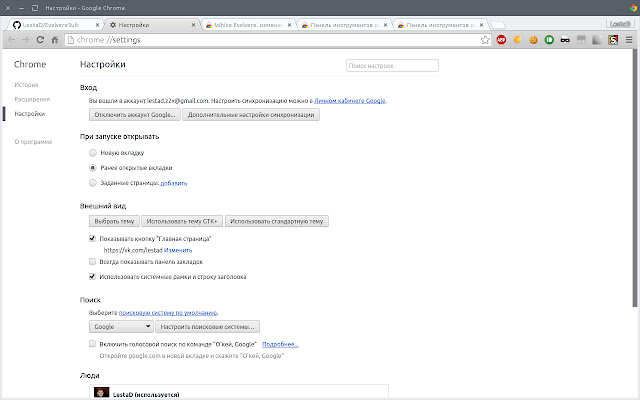Open the red Adblock Plus extension icon

[x=501, y=40]
